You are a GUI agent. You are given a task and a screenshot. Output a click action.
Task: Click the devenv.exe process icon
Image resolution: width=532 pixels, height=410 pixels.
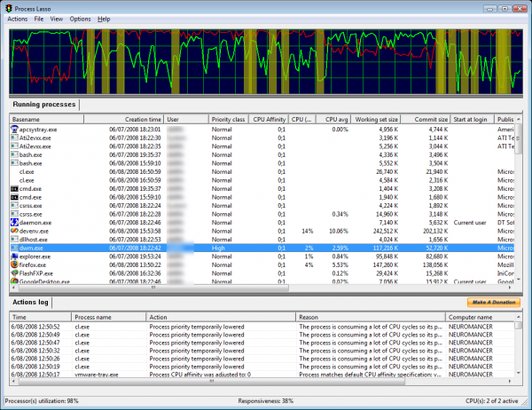coord(14,231)
